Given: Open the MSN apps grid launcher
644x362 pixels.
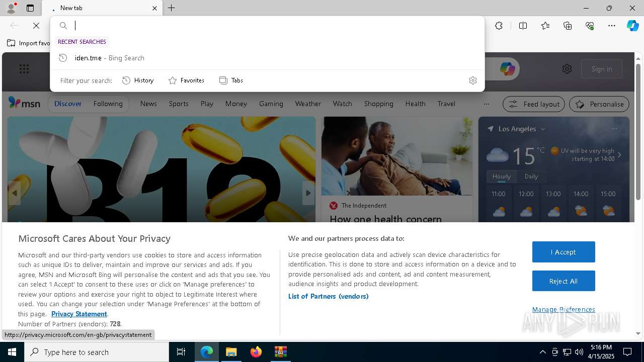Looking at the screenshot, I should tap(24, 69).
